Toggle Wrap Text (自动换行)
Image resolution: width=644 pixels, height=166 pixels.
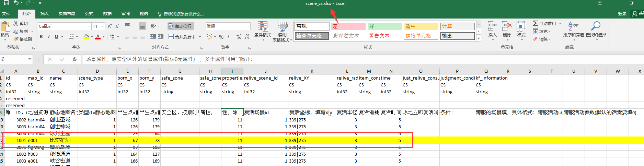(x=181, y=26)
